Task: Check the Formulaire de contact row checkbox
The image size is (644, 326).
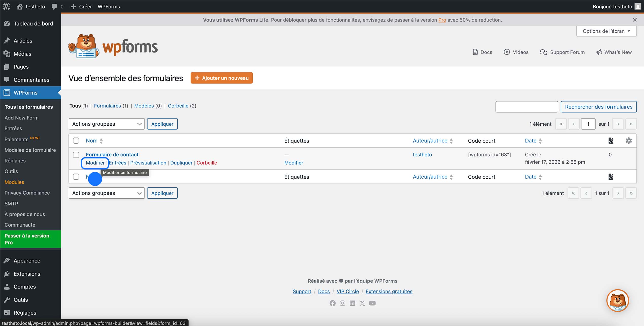Action: pyautogui.click(x=76, y=155)
